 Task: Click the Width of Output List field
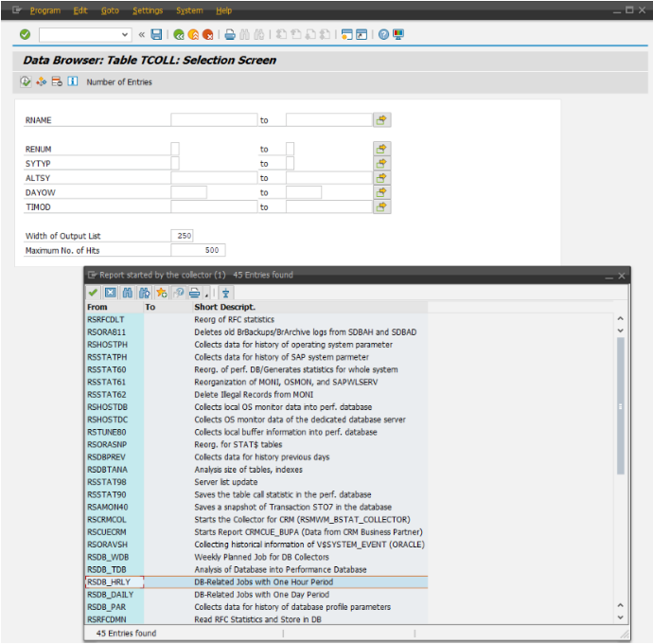coord(182,236)
